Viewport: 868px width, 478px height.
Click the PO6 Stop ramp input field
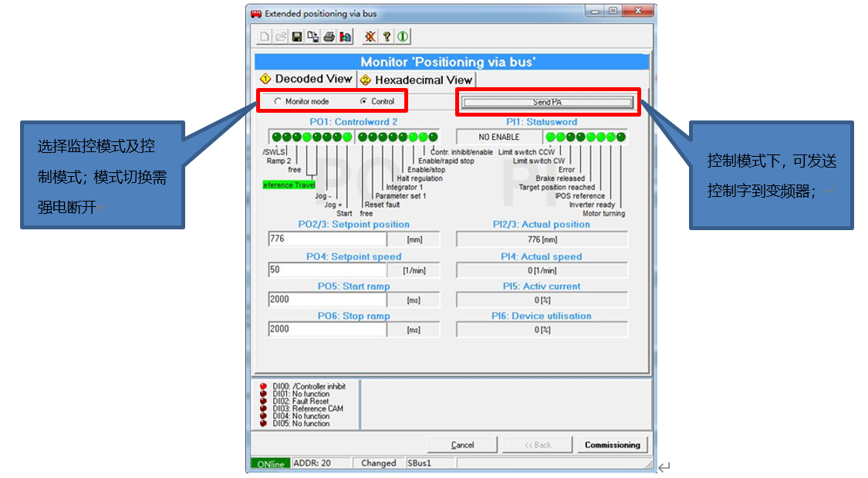(326, 329)
